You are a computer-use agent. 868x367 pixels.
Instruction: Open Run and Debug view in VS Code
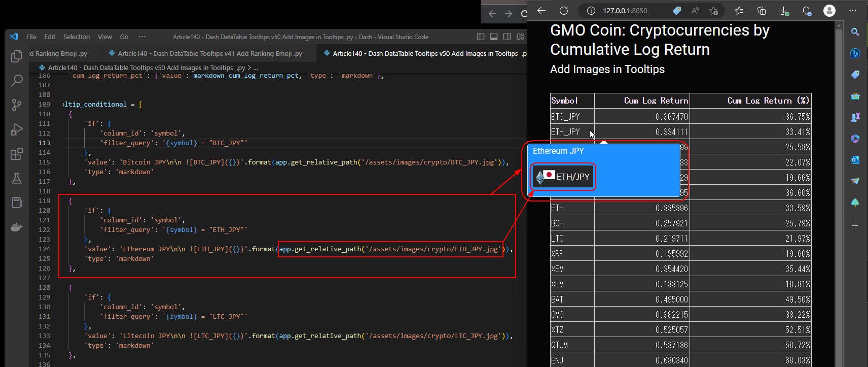pyautogui.click(x=17, y=129)
